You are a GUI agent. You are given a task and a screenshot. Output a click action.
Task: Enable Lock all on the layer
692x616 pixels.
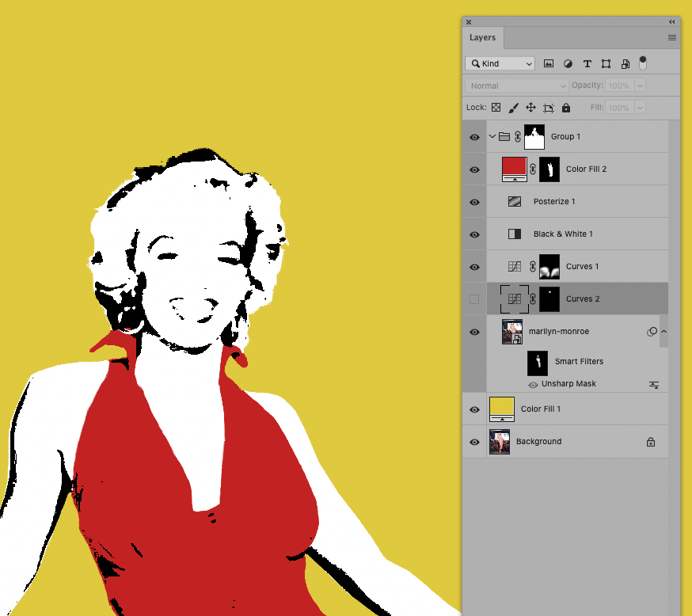(x=566, y=107)
